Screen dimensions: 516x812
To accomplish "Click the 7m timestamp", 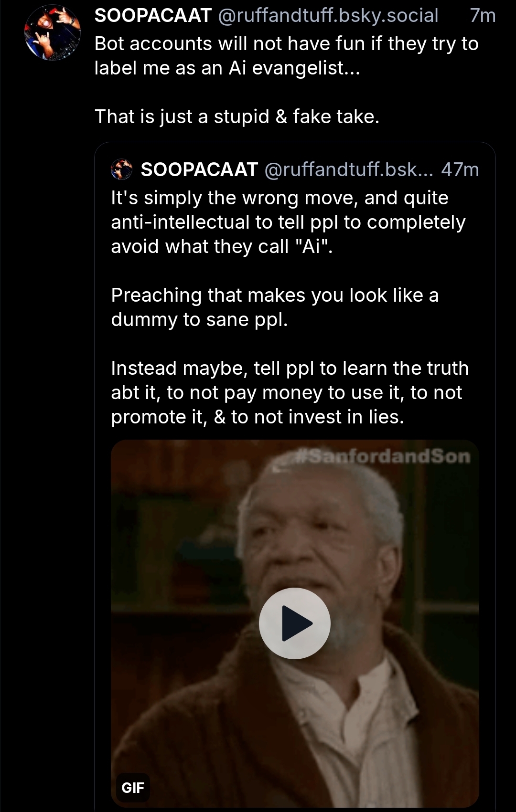I will pyautogui.click(x=483, y=16).
